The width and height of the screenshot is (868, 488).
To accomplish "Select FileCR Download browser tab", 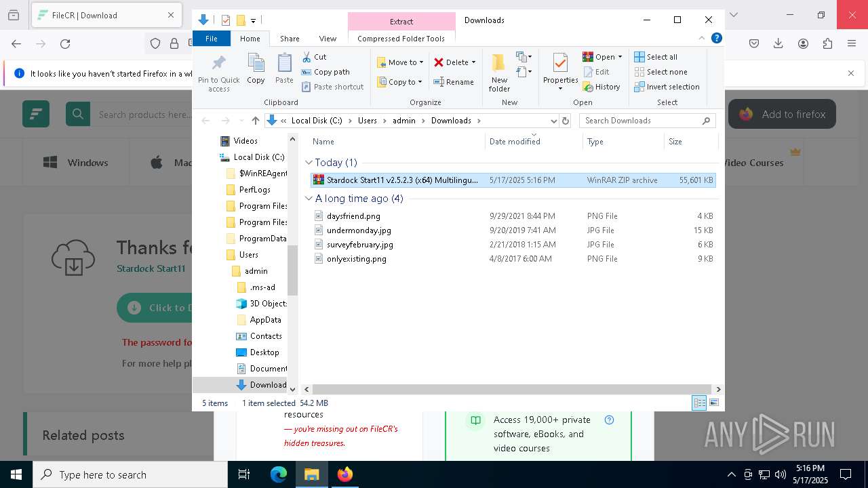I will coord(105,15).
